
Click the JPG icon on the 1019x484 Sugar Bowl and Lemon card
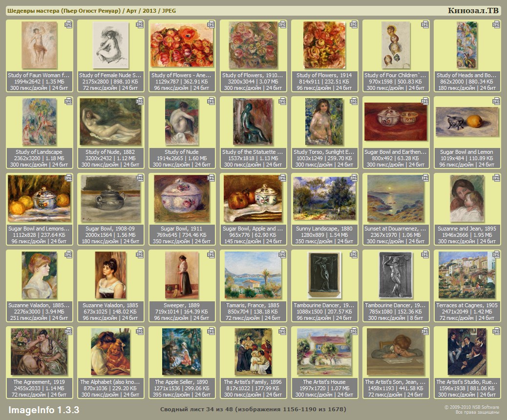[496, 102]
